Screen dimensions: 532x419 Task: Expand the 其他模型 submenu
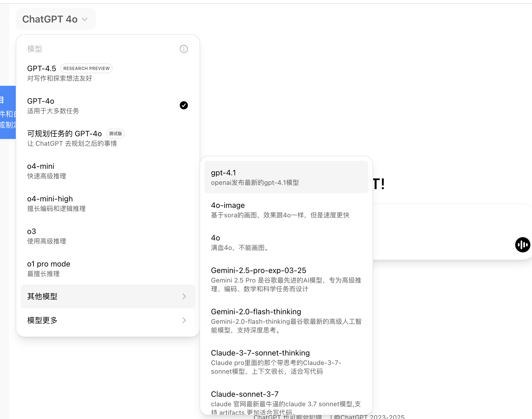pos(108,296)
